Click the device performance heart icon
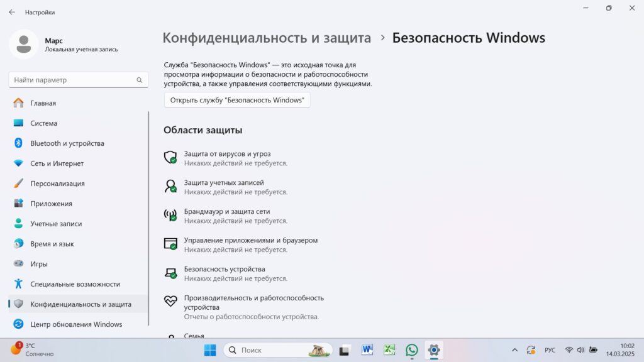Image resolution: width=644 pixels, height=362 pixels. 170,301
